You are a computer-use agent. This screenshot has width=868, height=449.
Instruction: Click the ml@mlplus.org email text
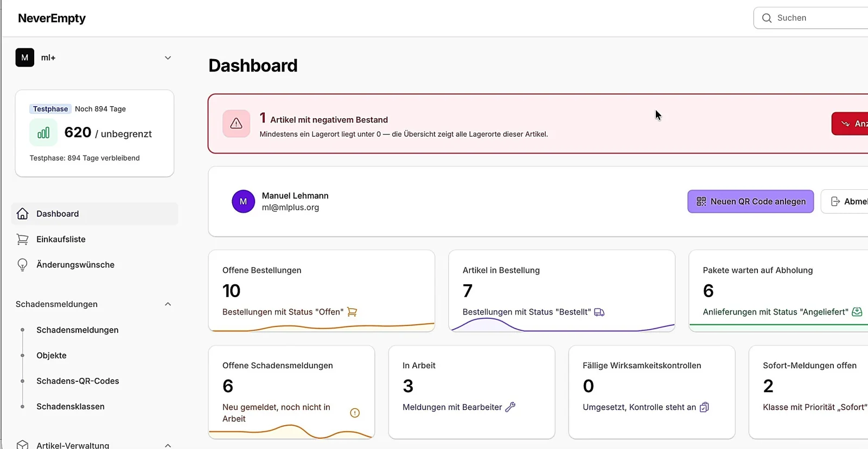tap(291, 207)
